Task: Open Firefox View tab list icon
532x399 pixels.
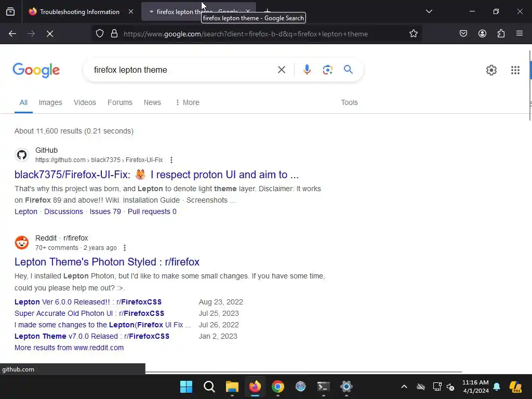Action: [10, 11]
